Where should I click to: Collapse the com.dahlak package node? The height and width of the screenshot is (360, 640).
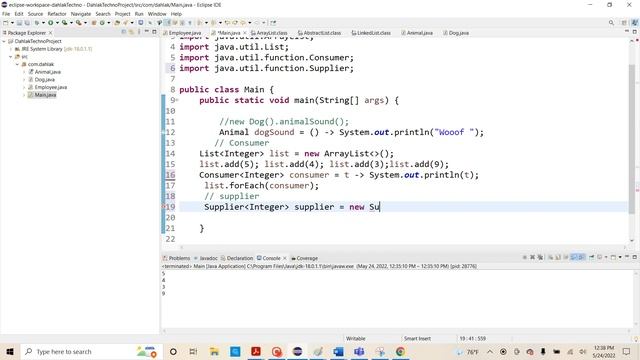click(x=17, y=64)
